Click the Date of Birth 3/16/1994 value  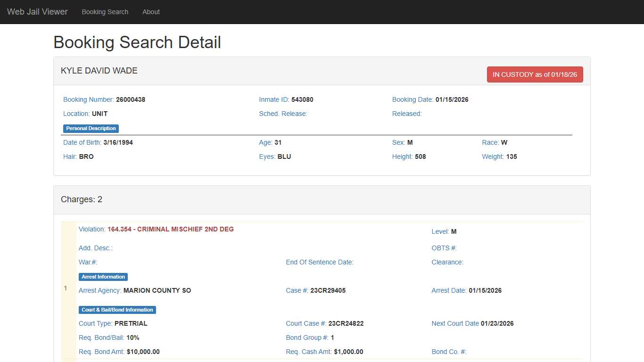(118, 142)
